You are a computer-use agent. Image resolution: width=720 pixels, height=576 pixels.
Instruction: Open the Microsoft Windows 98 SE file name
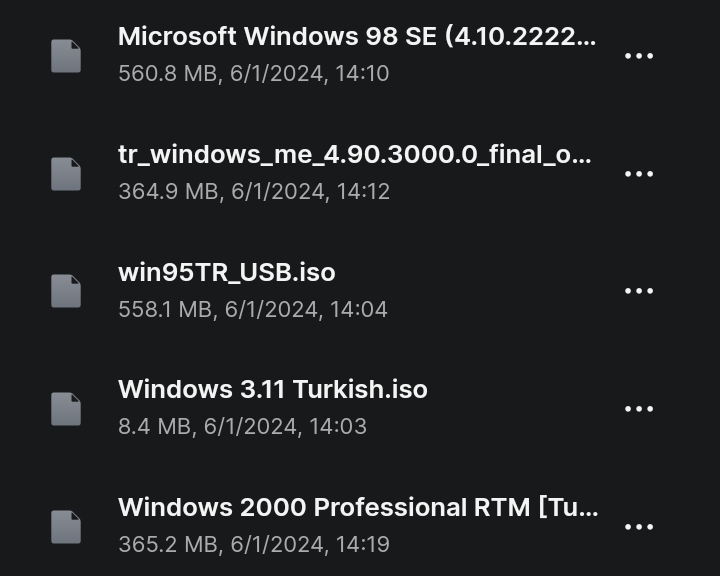click(x=357, y=36)
